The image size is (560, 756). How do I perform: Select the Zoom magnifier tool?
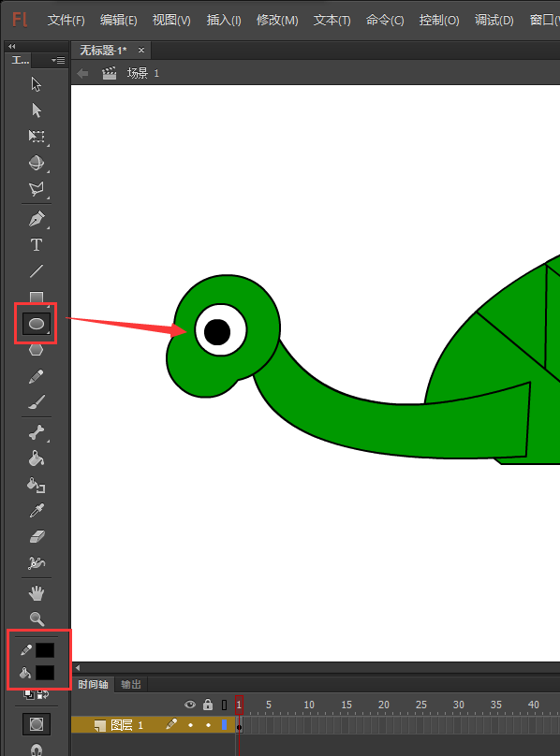click(x=37, y=619)
